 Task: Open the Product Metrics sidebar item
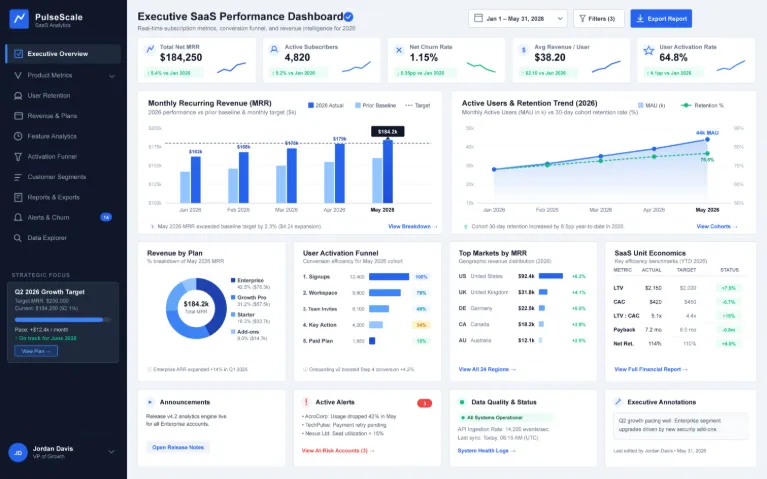click(x=63, y=75)
